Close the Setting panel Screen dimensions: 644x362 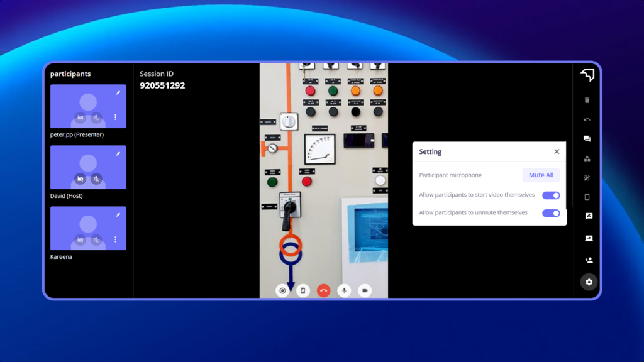(557, 151)
